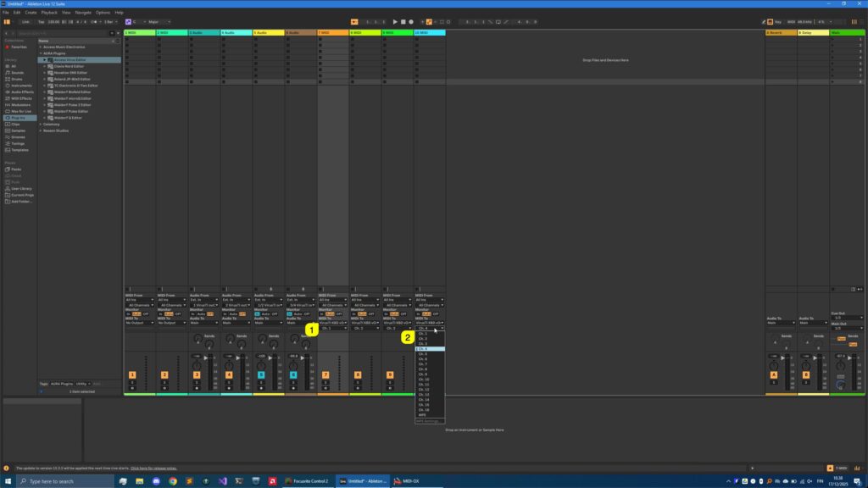The width and height of the screenshot is (868, 488).
Task: Enable MIDI map mode in the top right
Action: click(x=792, y=21)
